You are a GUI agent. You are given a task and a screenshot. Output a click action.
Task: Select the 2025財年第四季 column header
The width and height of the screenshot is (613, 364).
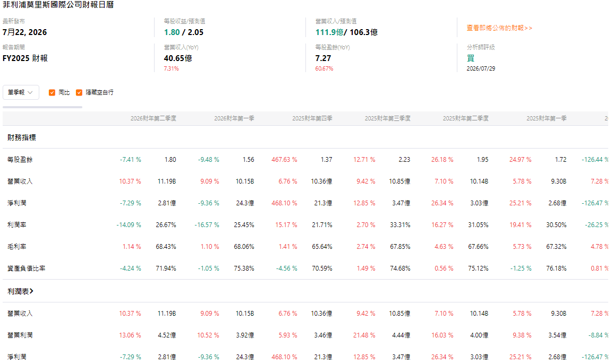tap(312, 118)
